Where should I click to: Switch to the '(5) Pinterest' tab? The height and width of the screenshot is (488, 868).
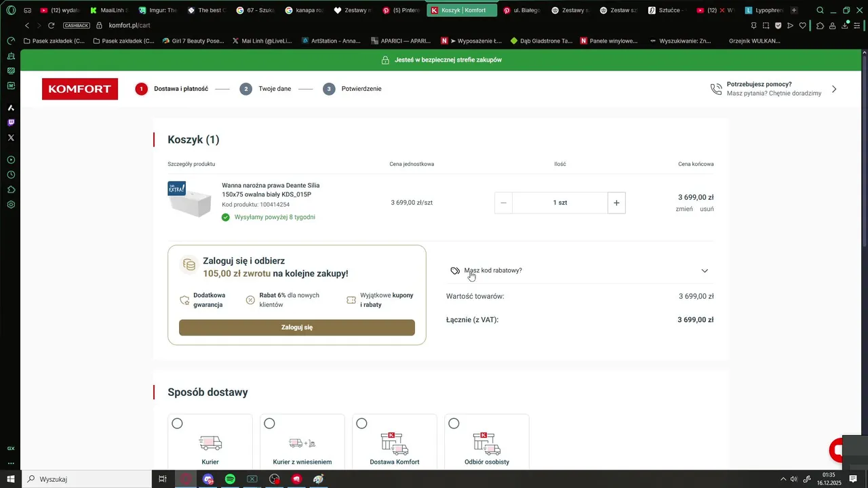(x=401, y=10)
